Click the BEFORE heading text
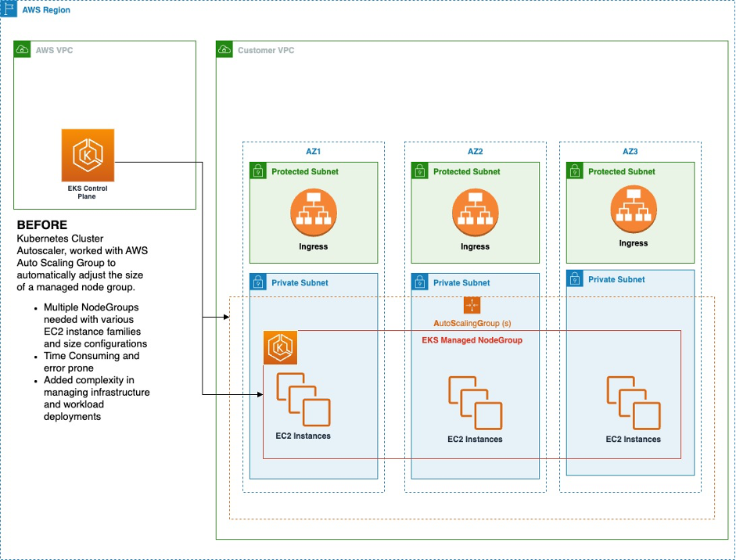Screen dimensions: 736x560 (x=41, y=224)
